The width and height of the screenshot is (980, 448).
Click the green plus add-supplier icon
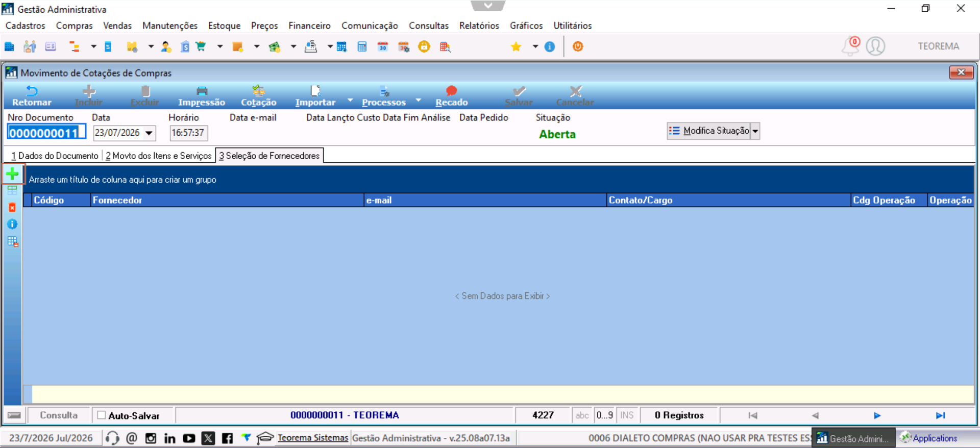tap(13, 174)
